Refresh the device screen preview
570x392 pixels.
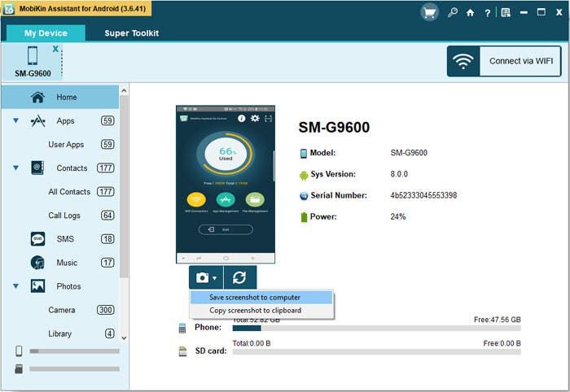(240, 278)
